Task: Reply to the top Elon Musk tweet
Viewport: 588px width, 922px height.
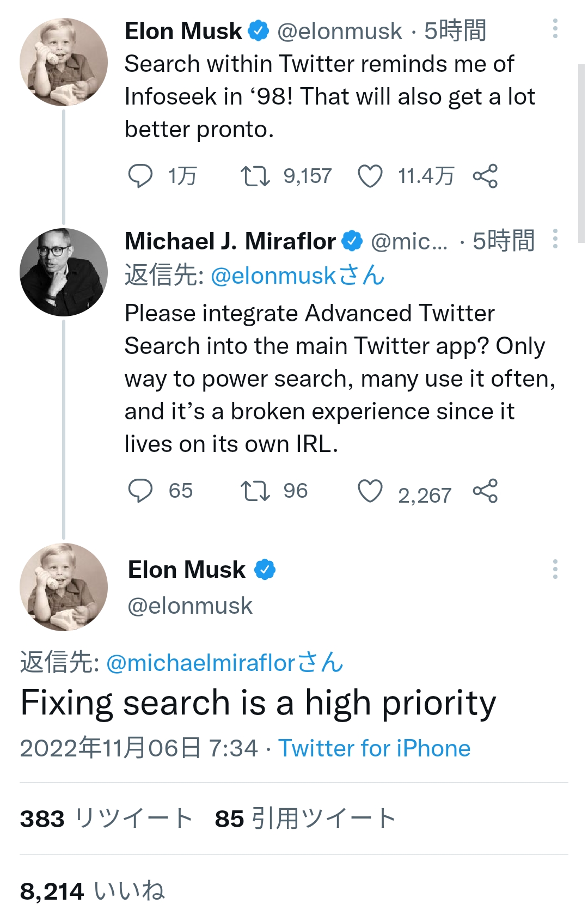Action: pos(140,176)
